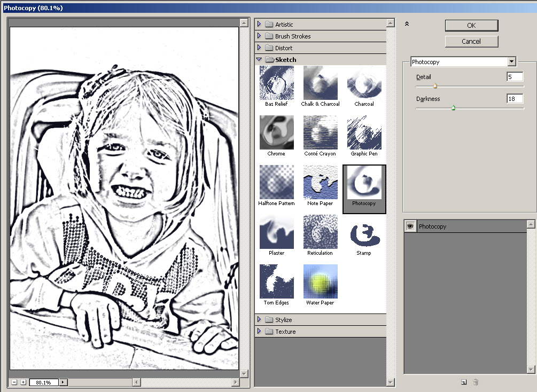Open the Photocopy filter dropdown
The image size is (537, 392).
tap(511, 61)
